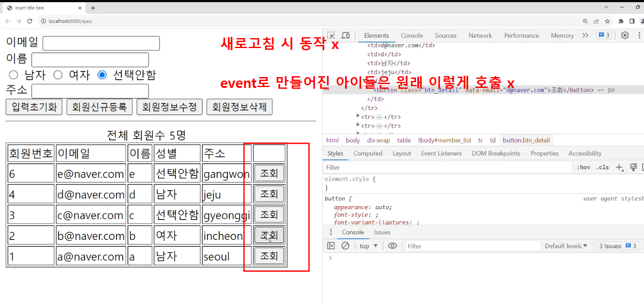Click the 회원신규등록 button
This screenshot has height=304, width=644.
99,107
